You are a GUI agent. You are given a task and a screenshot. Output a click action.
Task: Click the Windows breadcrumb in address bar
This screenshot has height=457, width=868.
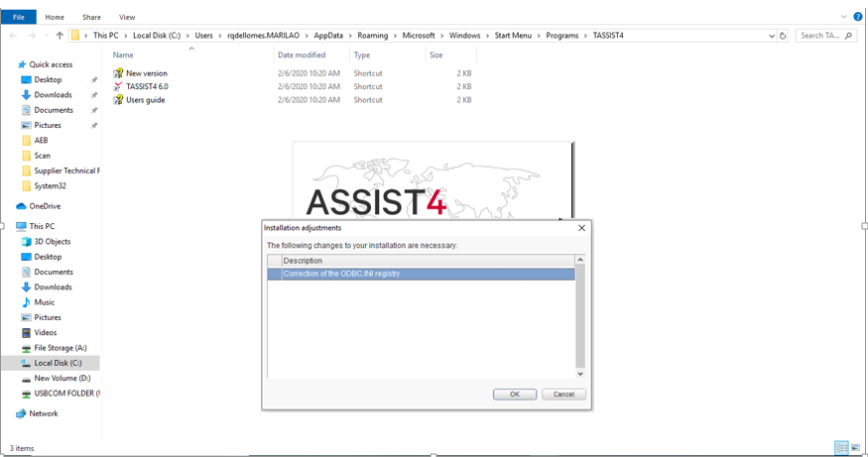point(464,36)
